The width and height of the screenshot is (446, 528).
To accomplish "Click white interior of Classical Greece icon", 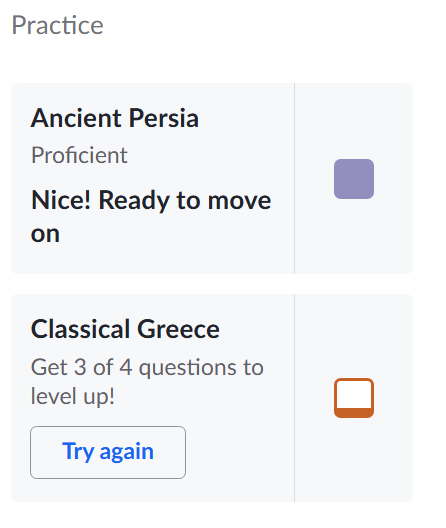I will [x=354, y=394].
